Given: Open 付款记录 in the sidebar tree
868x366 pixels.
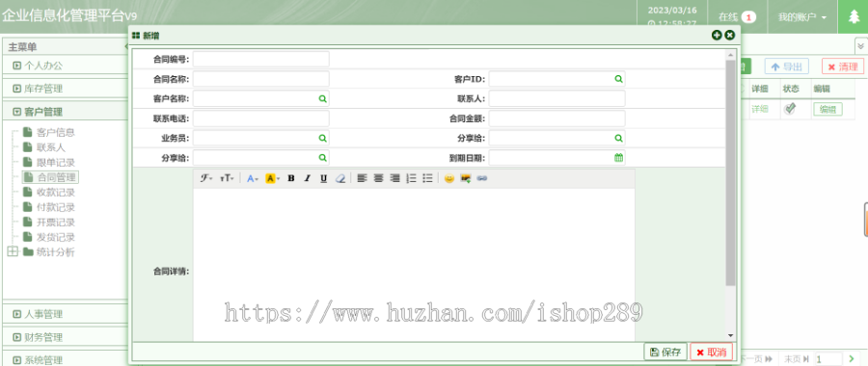Looking at the screenshot, I should [x=55, y=207].
